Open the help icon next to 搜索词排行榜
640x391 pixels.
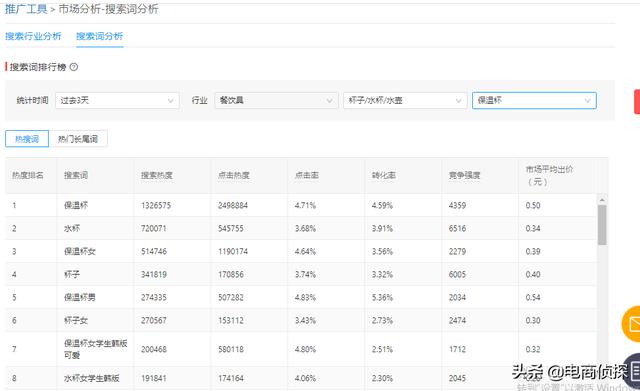coord(74,67)
